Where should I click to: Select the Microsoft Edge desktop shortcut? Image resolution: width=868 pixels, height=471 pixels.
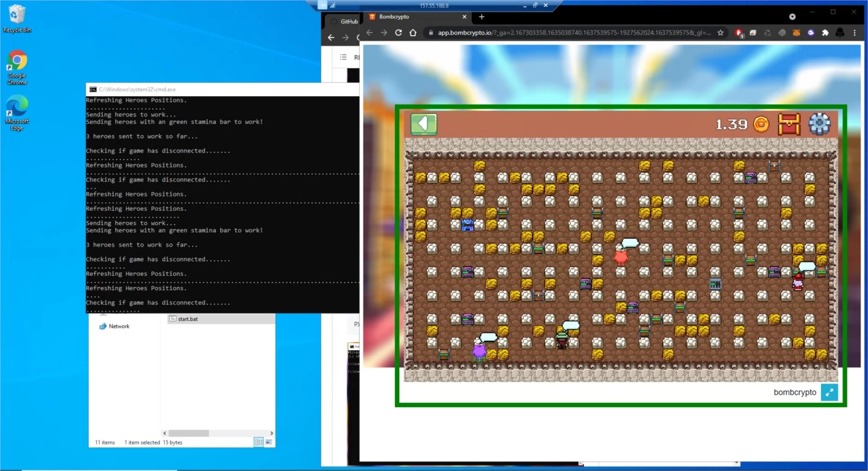pyautogui.click(x=17, y=113)
